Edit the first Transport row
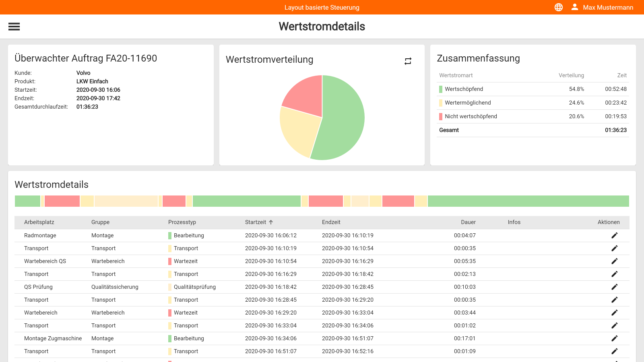The image size is (644, 362). (615, 248)
